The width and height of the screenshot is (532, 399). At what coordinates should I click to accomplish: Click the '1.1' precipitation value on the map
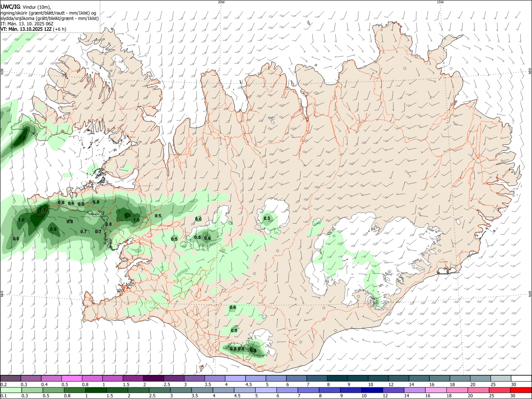128,215
